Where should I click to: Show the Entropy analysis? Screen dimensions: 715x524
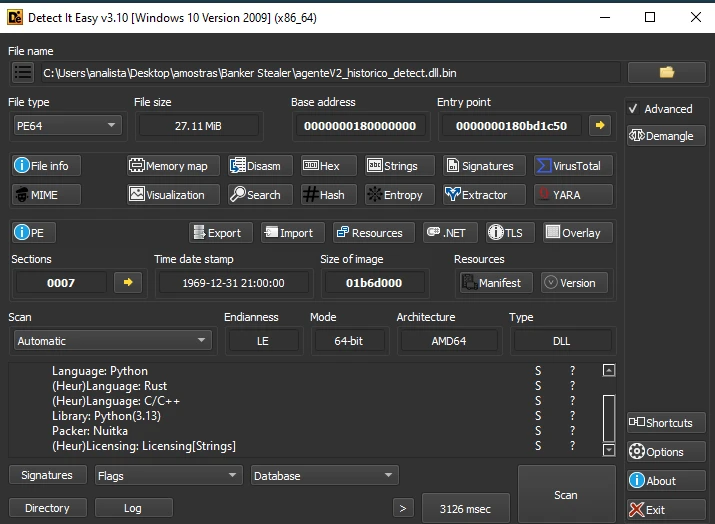(395, 195)
